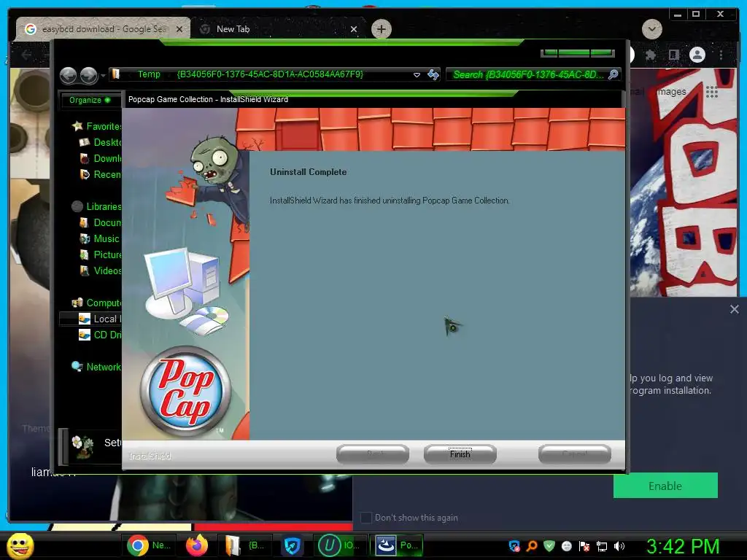Open the Music library
This screenshot has width=747, height=560.
99,238
